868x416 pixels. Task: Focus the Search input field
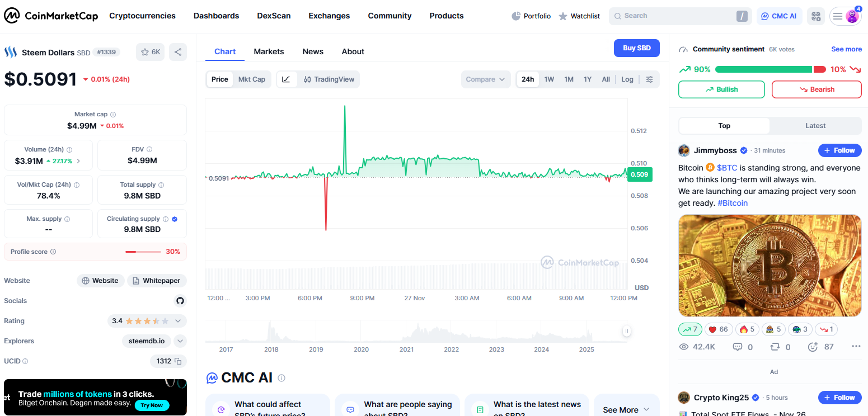(672, 16)
